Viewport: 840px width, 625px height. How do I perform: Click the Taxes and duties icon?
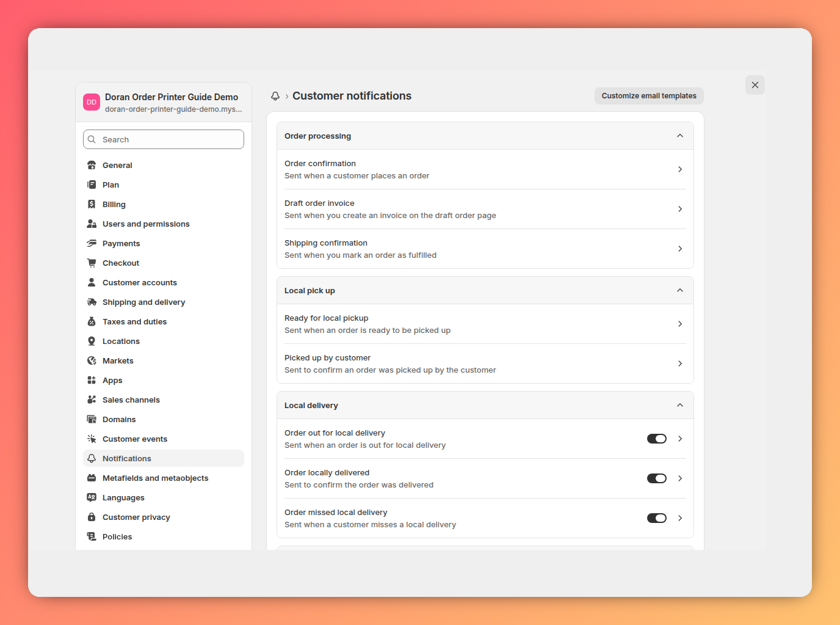[92, 321]
